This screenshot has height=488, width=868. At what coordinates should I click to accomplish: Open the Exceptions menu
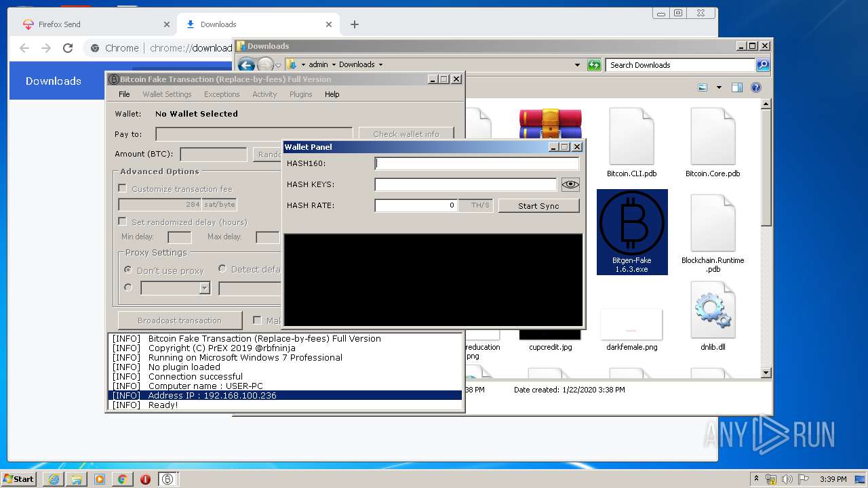click(x=222, y=94)
